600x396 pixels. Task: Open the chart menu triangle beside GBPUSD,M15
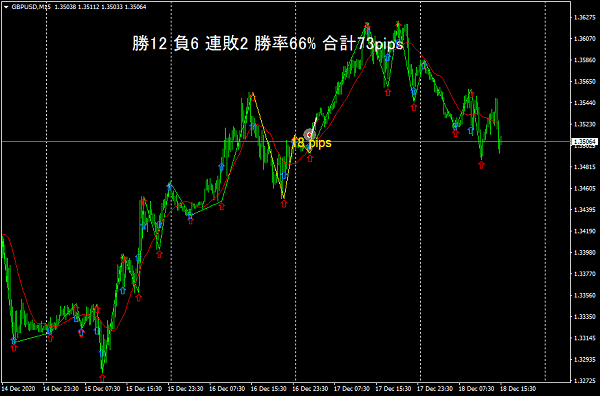6,7
